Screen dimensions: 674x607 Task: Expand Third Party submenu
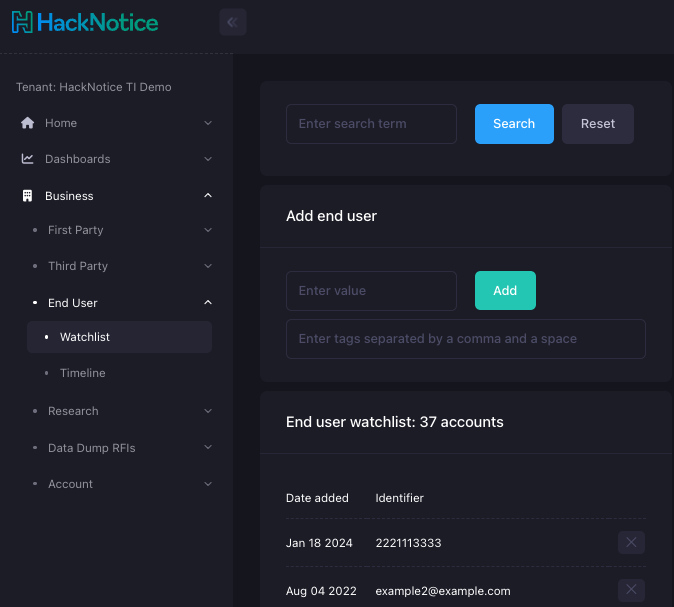(x=208, y=266)
